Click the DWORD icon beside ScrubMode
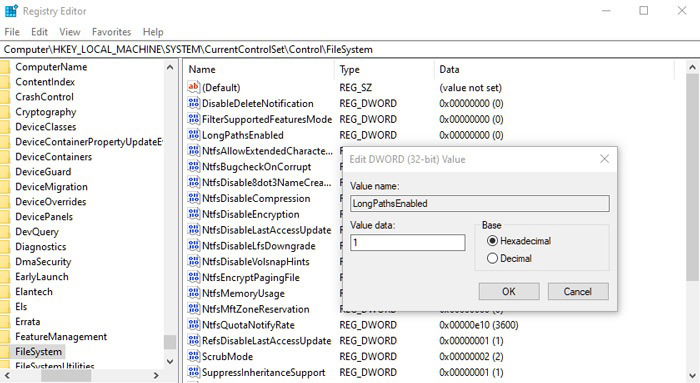 (x=193, y=356)
